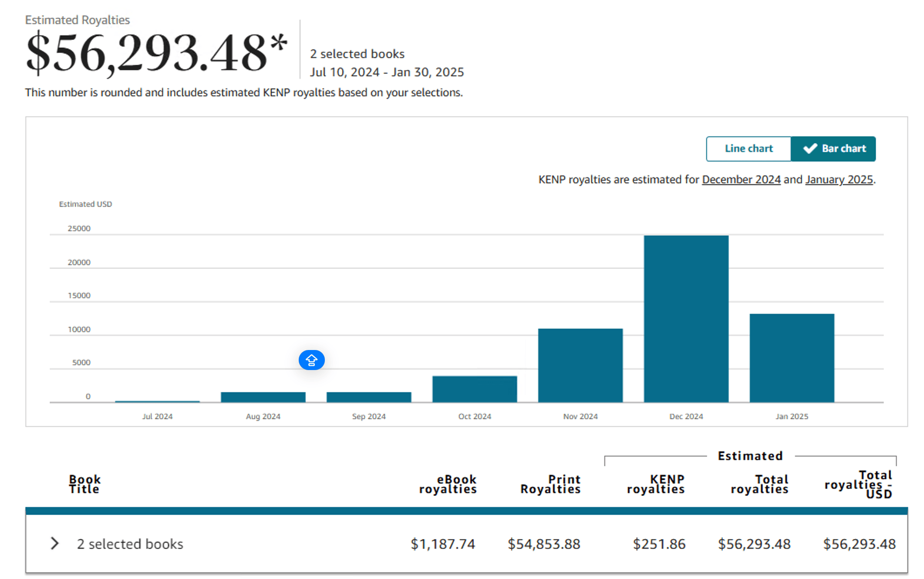This screenshot has height=579, width=924.
Task: Click the Oct 2024 bar
Action: [x=475, y=389]
